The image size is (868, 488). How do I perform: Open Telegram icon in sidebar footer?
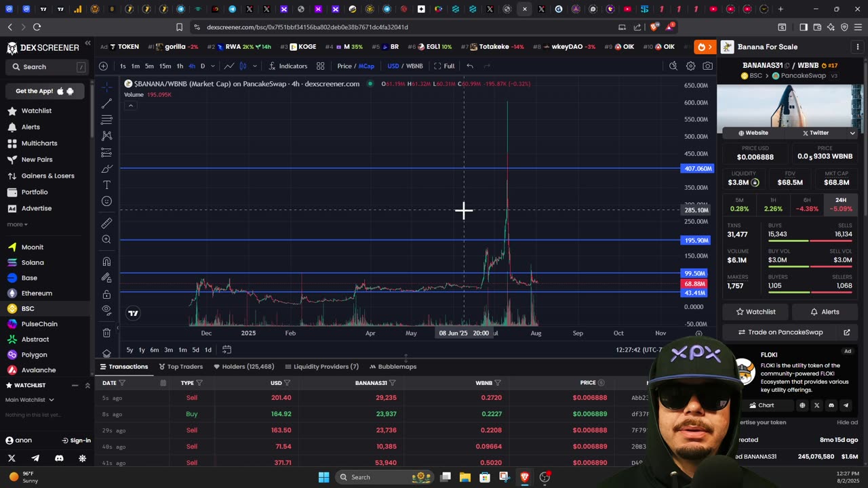[x=35, y=458]
